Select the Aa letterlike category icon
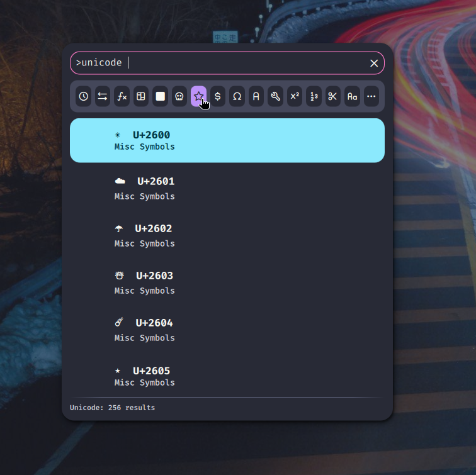 (352, 96)
